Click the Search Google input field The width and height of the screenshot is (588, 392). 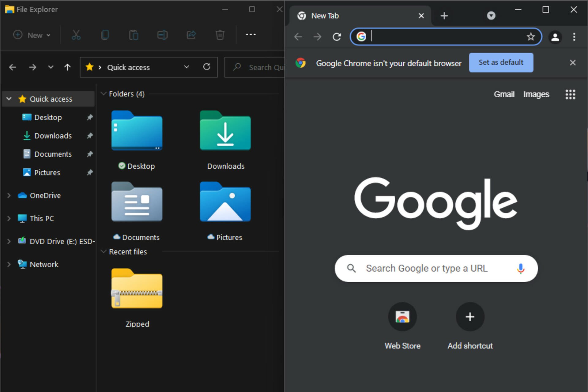[x=436, y=267]
